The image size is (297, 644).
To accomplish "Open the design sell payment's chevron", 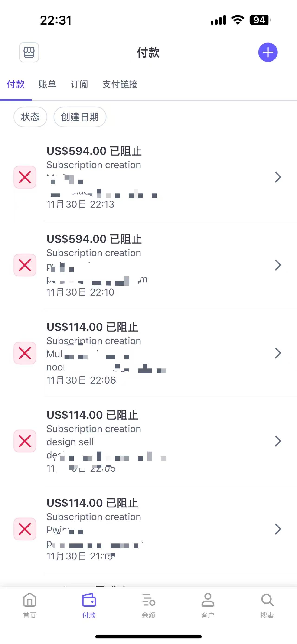I will click(x=278, y=441).
